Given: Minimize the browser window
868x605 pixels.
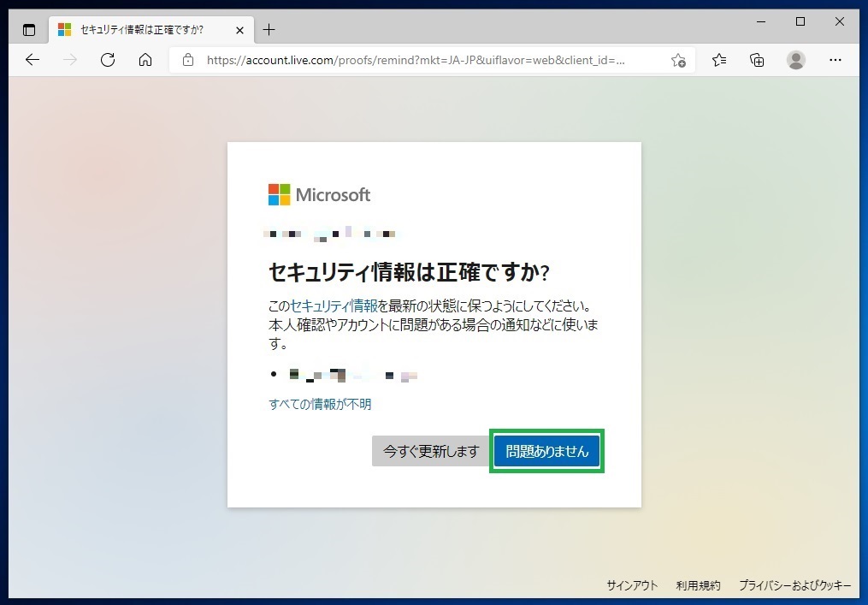Looking at the screenshot, I should (x=761, y=22).
